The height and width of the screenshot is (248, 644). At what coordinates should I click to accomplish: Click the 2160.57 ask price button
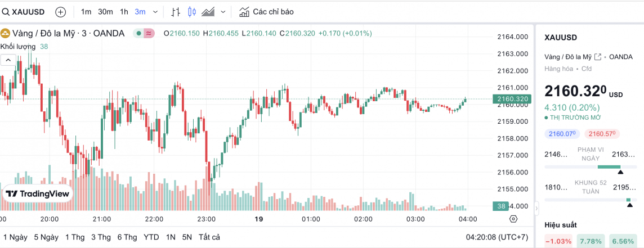602,134
